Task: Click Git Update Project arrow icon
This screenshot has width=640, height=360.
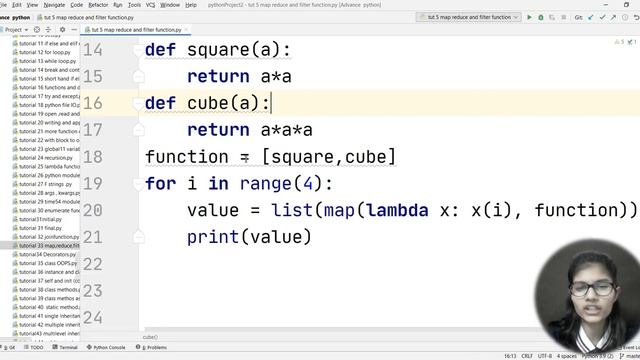Action: 591,18
